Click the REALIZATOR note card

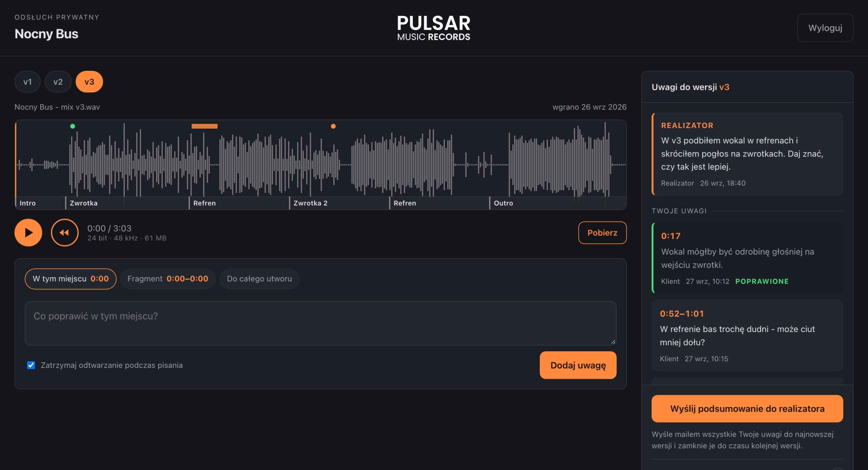click(747, 154)
